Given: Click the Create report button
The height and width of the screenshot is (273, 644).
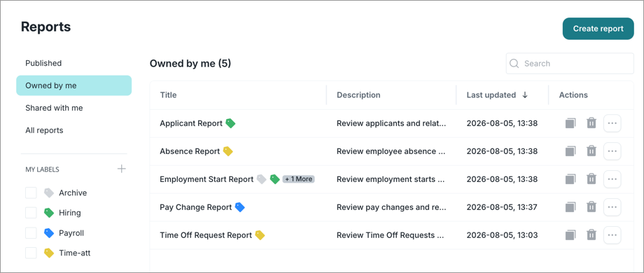Looking at the screenshot, I should 598,29.
